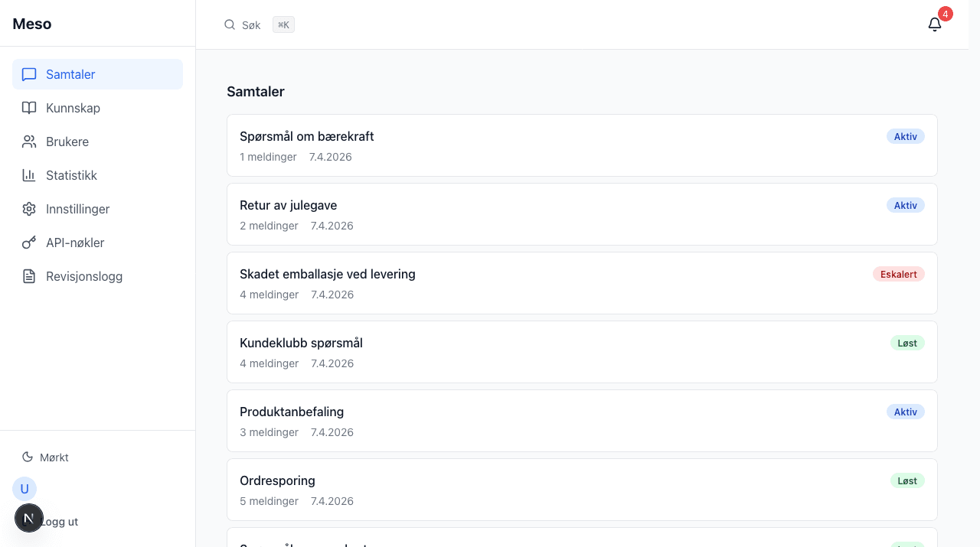Image resolution: width=980 pixels, height=547 pixels.
Task: Open the Revisjonslogg document icon
Action: [x=29, y=276]
